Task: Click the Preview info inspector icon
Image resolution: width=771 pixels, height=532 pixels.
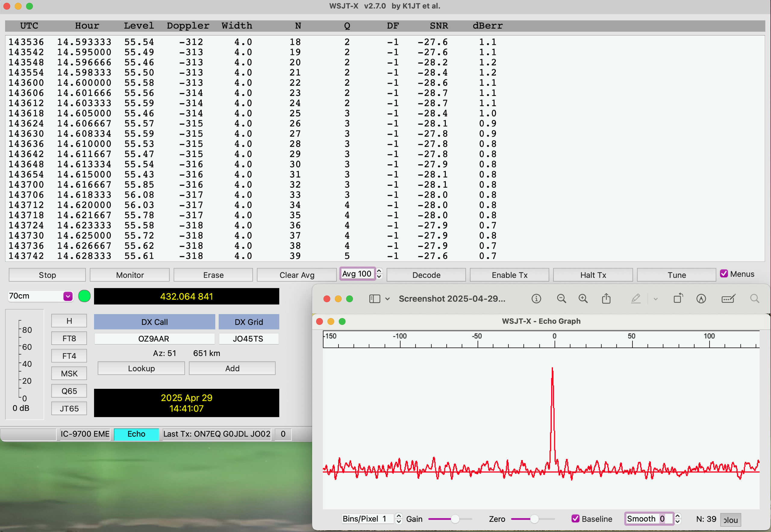Action: (x=536, y=299)
